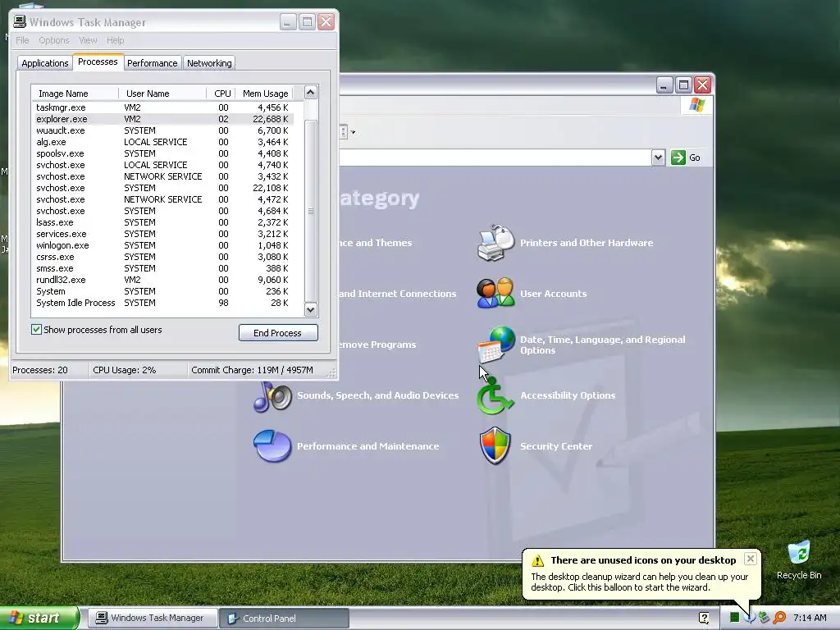Screen dimensions: 840x630
Task: Open Date, Time, Language, and Regional Options link
Action: point(603,345)
